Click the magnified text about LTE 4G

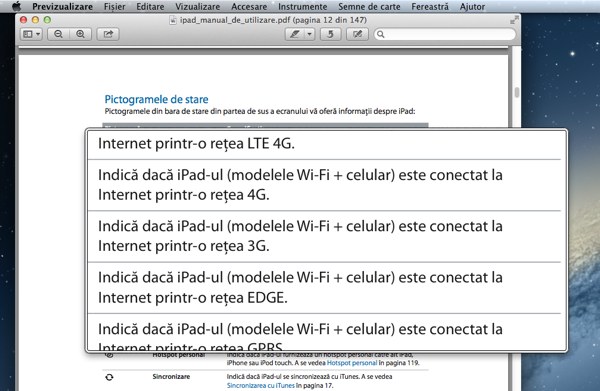pyautogui.click(x=196, y=143)
